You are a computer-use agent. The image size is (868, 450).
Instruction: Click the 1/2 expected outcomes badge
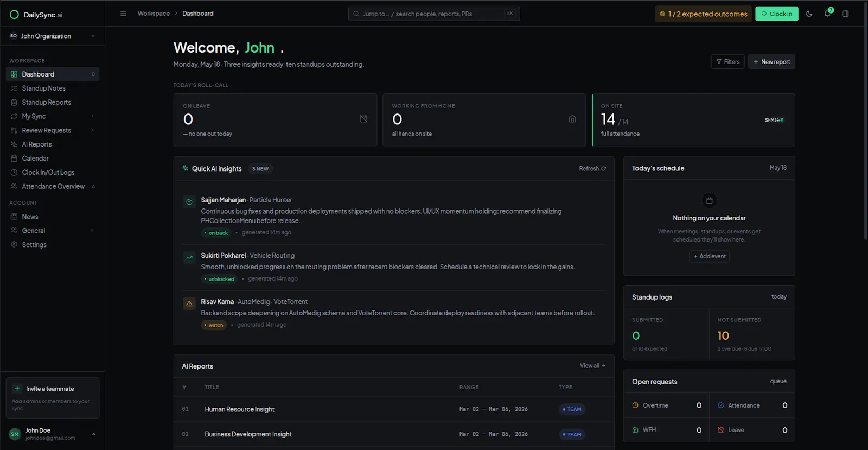[703, 14]
